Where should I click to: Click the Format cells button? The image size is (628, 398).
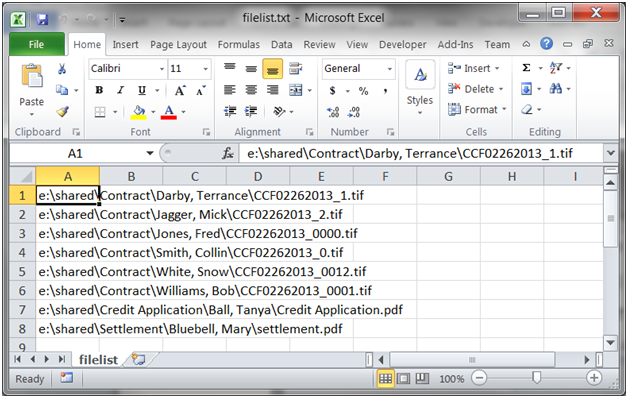click(477, 109)
